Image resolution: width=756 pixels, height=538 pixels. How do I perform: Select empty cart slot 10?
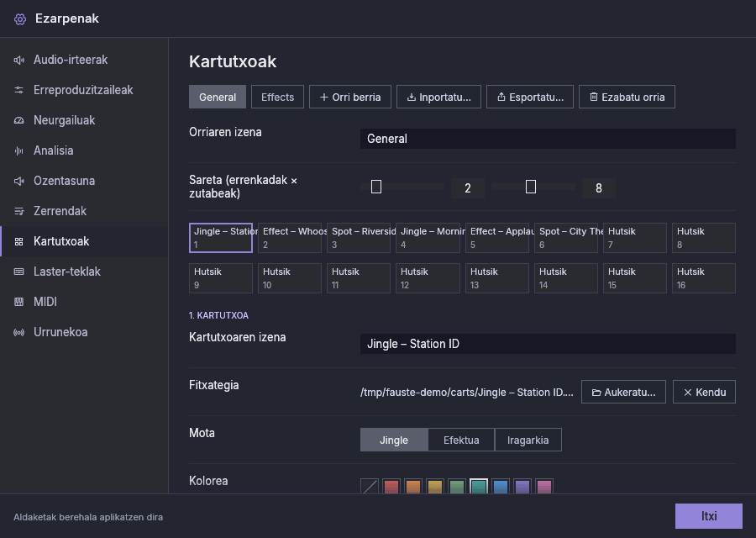(x=290, y=278)
